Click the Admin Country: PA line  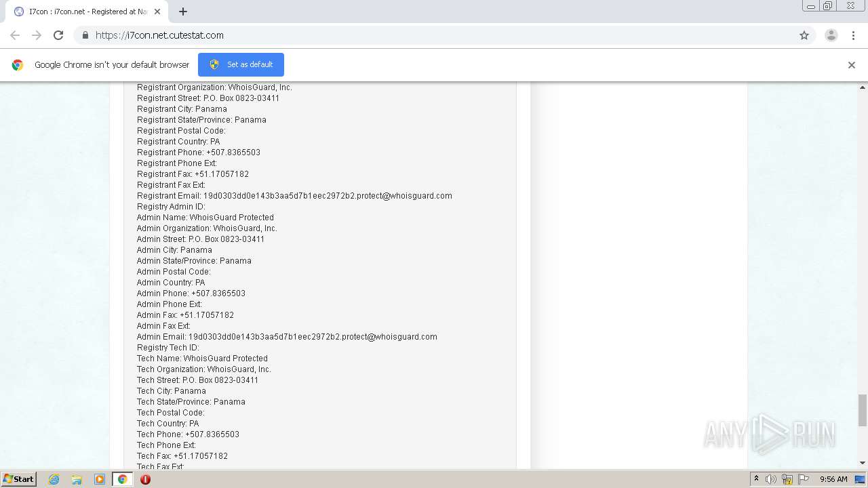point(171,283)
